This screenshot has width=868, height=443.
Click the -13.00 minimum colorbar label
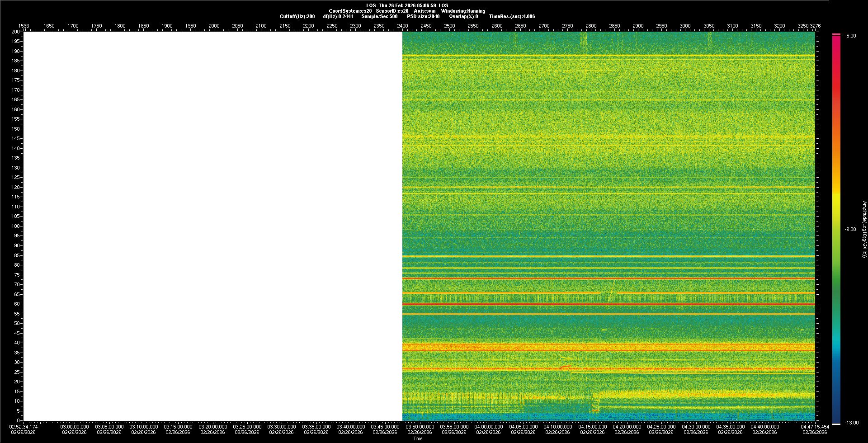tap(851, 423)
